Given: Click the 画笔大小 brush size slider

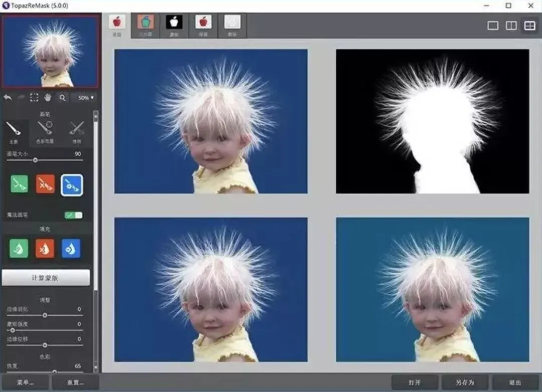Looking at the screenshot, I should [35, 160].
